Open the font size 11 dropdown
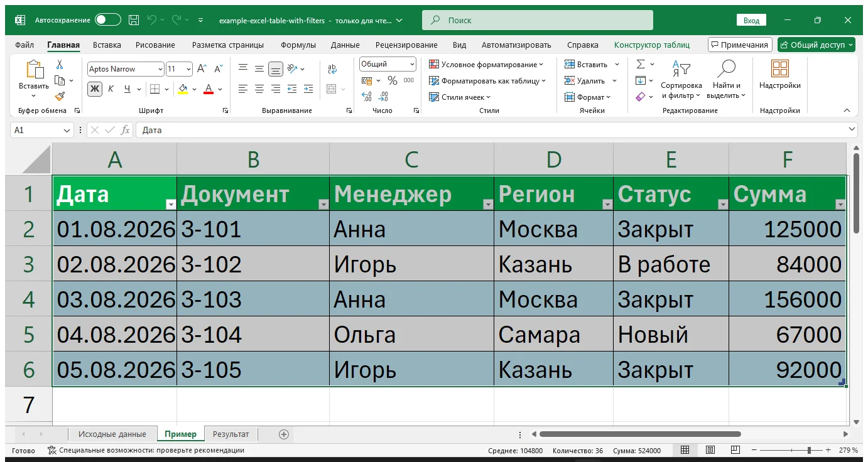Screen dimensions: 868x462 point(188,69)
